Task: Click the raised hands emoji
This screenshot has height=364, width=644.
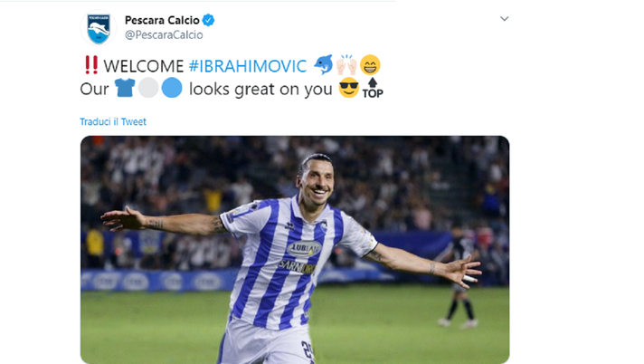Action: coord(346,64)
